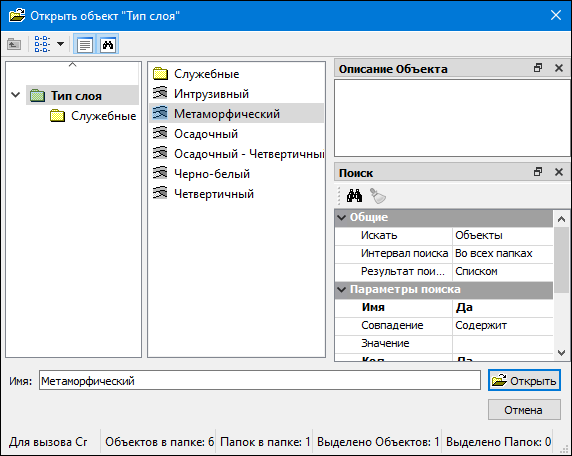Screen dimensions: 572x456
Task: Click the Интервал поиска property label
Action: tap(405, 253)
